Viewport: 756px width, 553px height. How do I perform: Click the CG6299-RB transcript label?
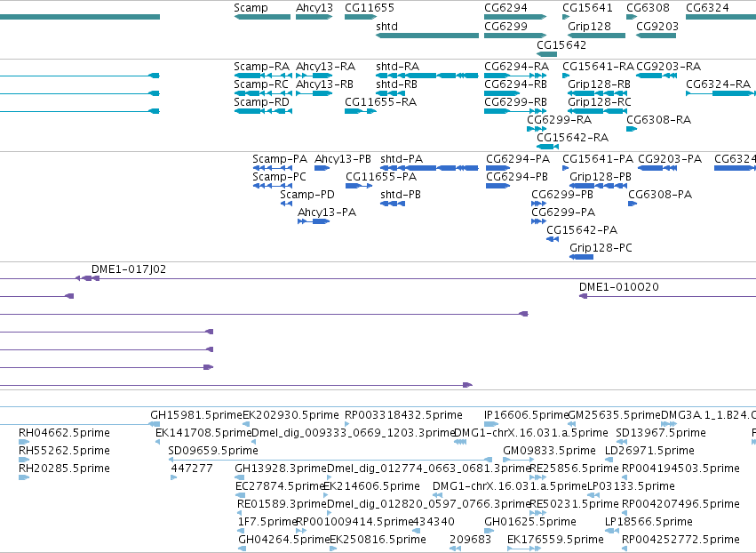coord(516,102)
